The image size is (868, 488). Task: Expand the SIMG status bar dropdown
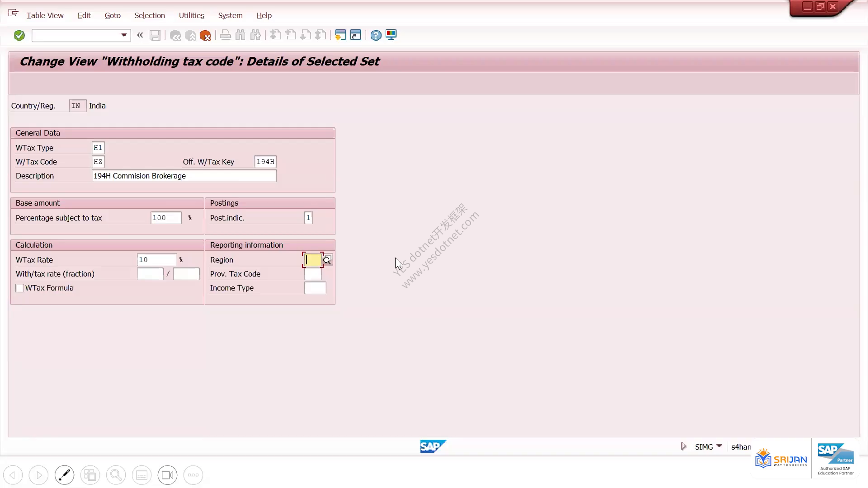coord(719,446)
